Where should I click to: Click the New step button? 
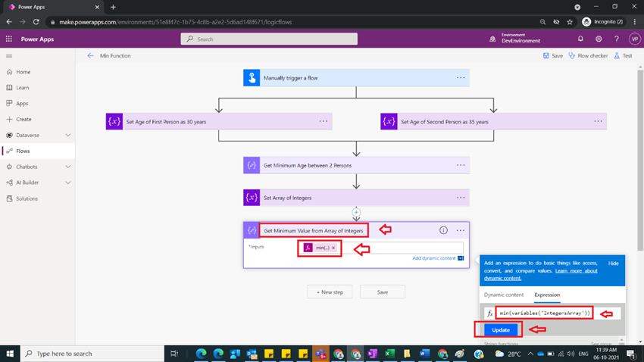[330, 292]
